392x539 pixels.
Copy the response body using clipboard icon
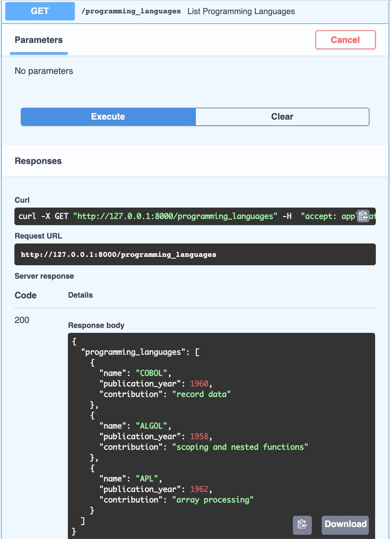302,525
